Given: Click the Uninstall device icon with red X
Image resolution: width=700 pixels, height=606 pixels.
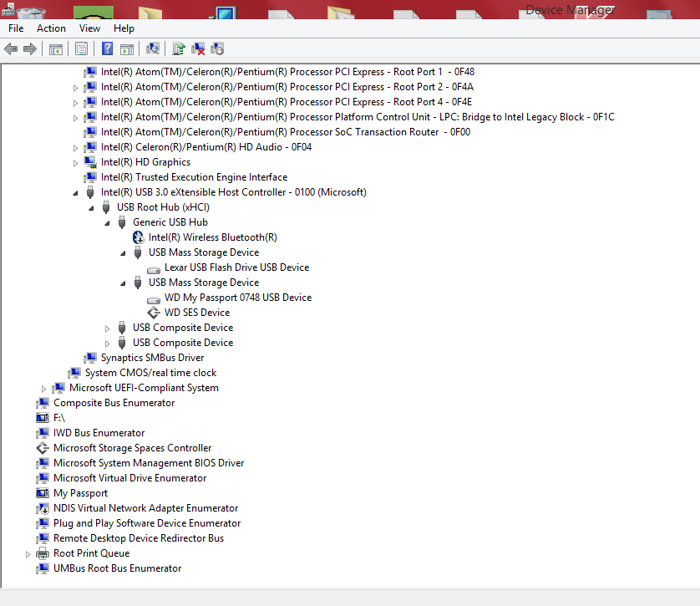Looking at the screenshot, I should coord(198,48).
